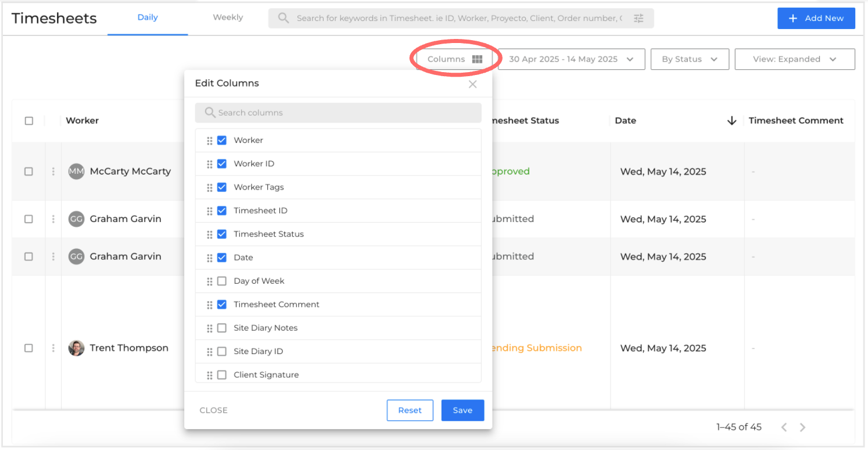Screen dimensions: 868x450
Task: Click the Date column header
Action: tap(626, 120)
